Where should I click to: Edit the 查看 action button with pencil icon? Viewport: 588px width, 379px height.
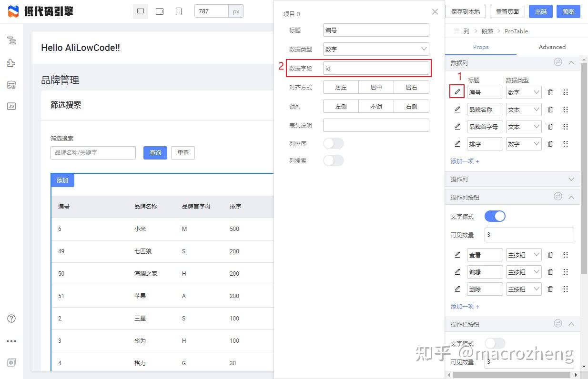[x=457, y=255]
